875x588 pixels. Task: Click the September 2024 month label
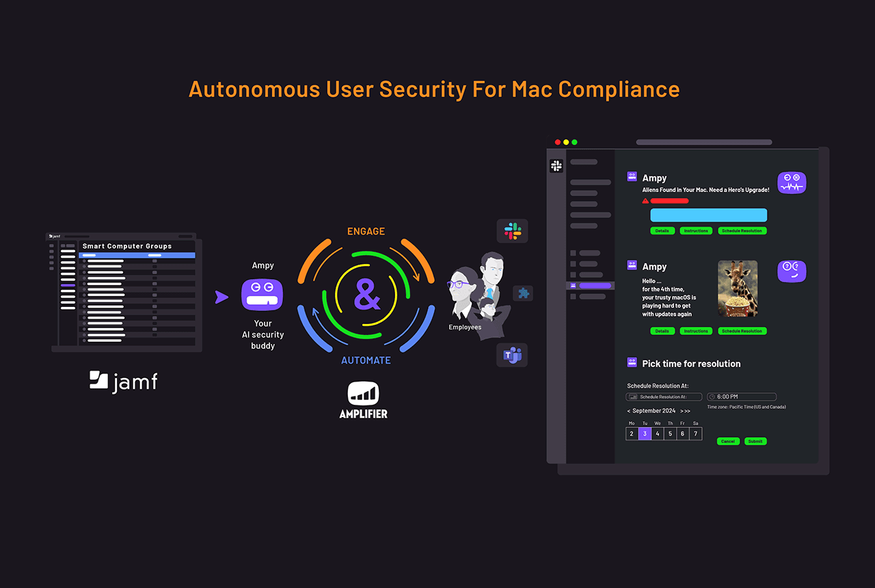(654, 411)
